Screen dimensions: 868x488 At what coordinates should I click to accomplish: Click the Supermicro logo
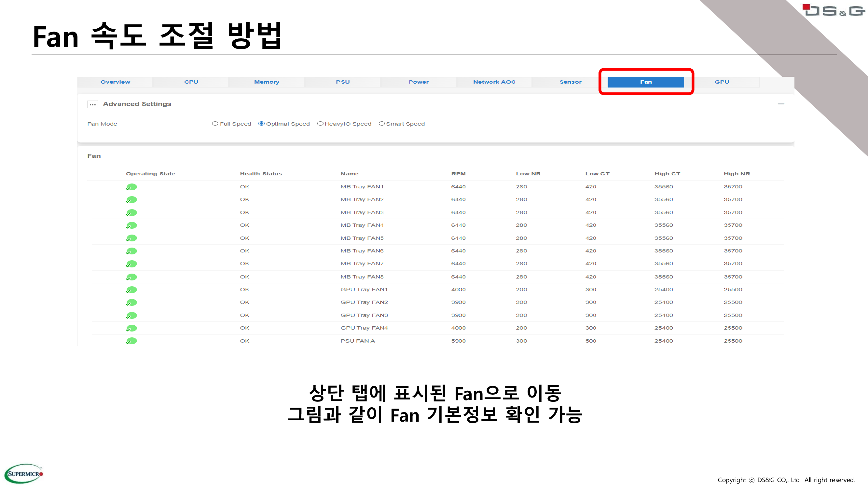(23, 473)
